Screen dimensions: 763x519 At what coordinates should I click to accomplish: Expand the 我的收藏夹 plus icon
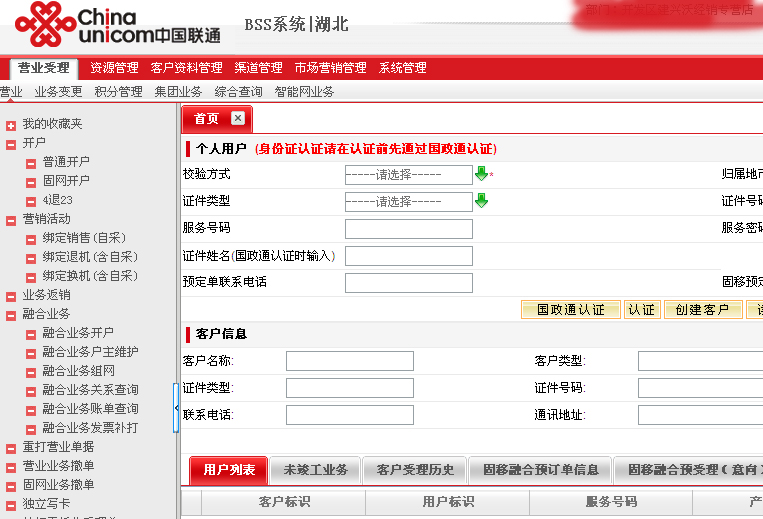click(11, 126)
